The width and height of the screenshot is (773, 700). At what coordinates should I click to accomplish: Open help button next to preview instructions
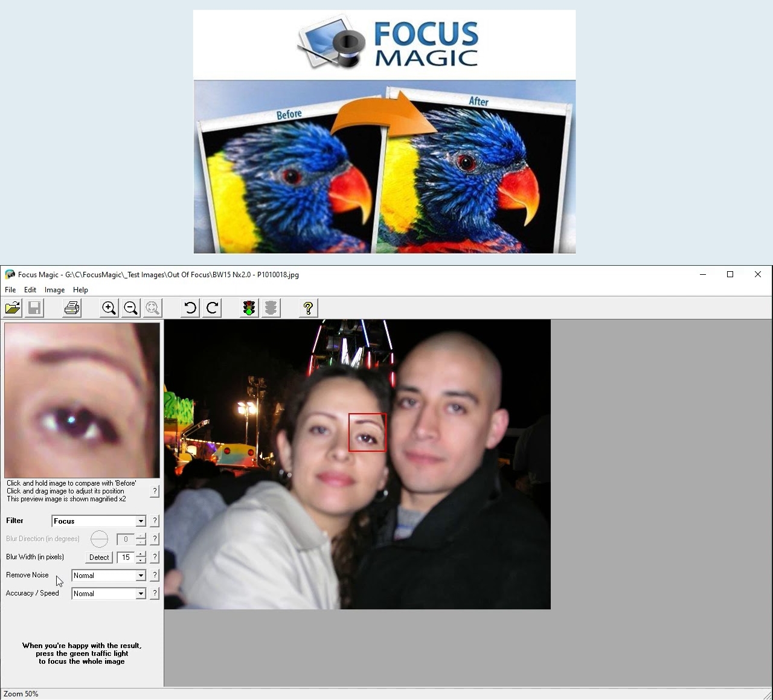(x=155, y=492)
